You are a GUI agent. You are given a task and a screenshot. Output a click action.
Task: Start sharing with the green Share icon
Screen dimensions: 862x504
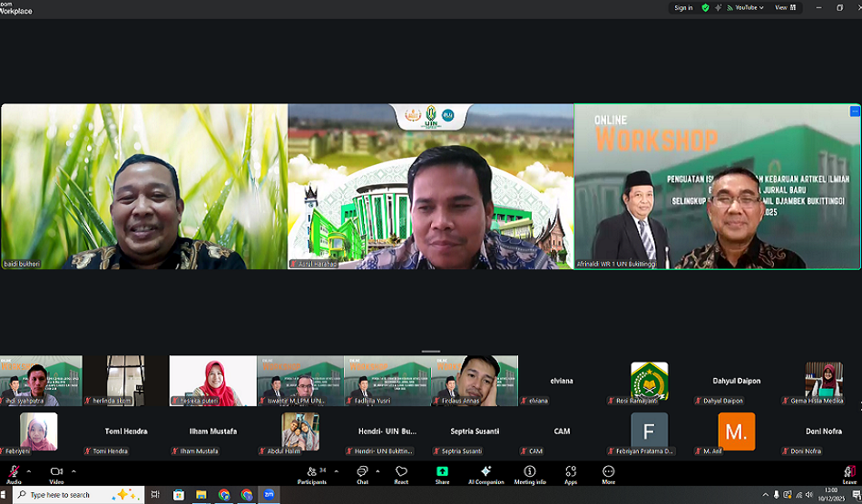[x=442, y=474]
